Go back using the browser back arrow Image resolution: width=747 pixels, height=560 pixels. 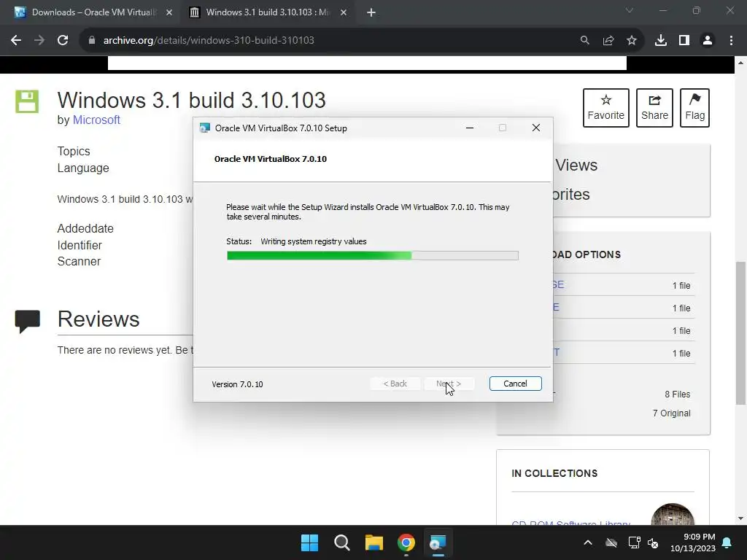tap(16, 41)
